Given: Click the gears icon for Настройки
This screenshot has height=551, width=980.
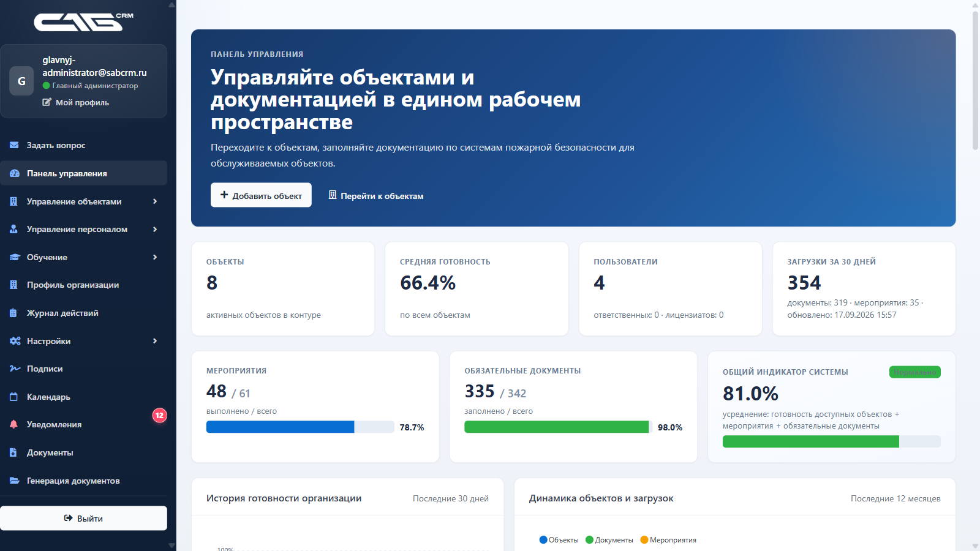Looking at the screenshot, I should click(x=15, y=341).
